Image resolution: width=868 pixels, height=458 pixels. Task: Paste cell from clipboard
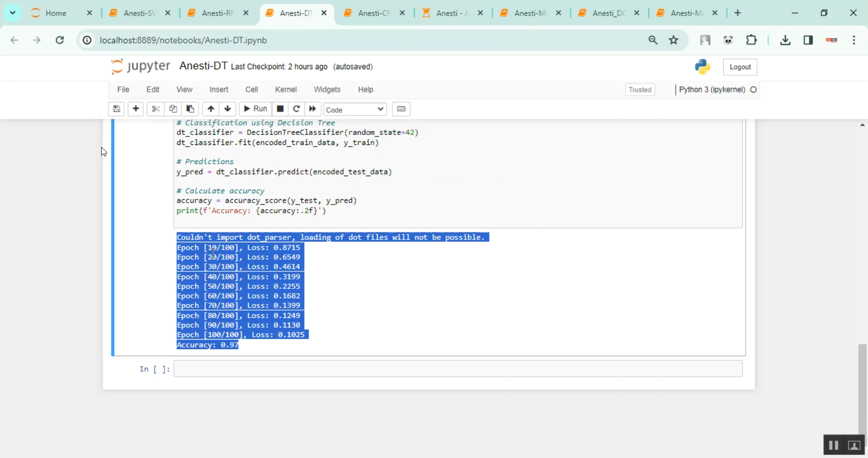(x=190, y=109)
